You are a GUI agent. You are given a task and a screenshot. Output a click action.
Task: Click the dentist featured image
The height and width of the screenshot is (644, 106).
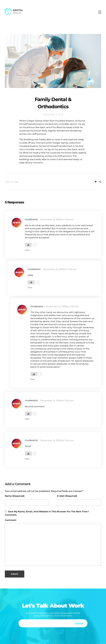53,61
